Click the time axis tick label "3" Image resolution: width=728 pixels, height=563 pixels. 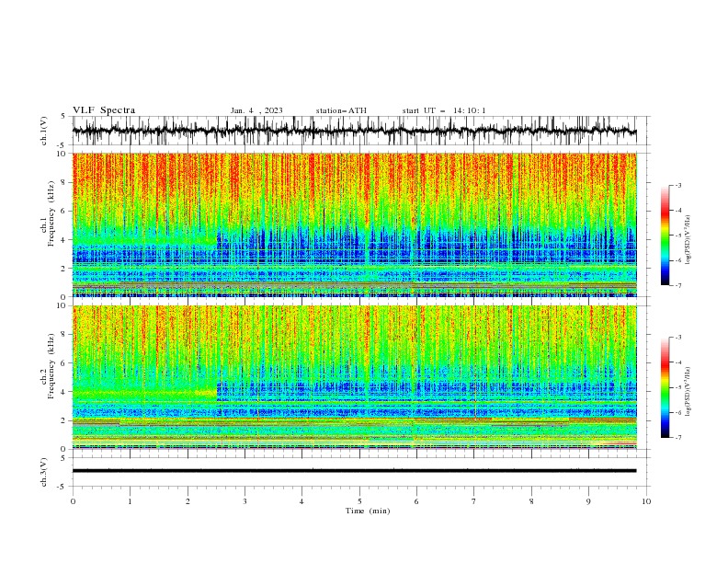tap(245, 501)
